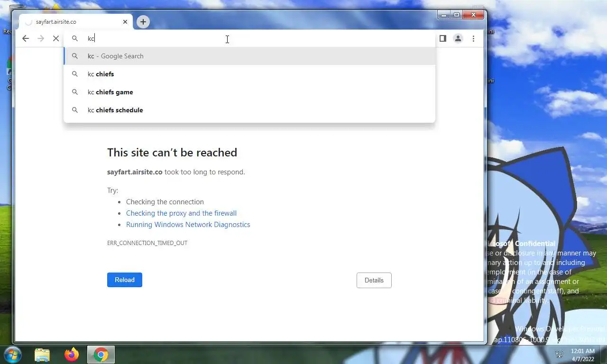Click the ERR_CONNECTION_TIMED_OUT text
The image size is (607, 364).
click(147, 243)
